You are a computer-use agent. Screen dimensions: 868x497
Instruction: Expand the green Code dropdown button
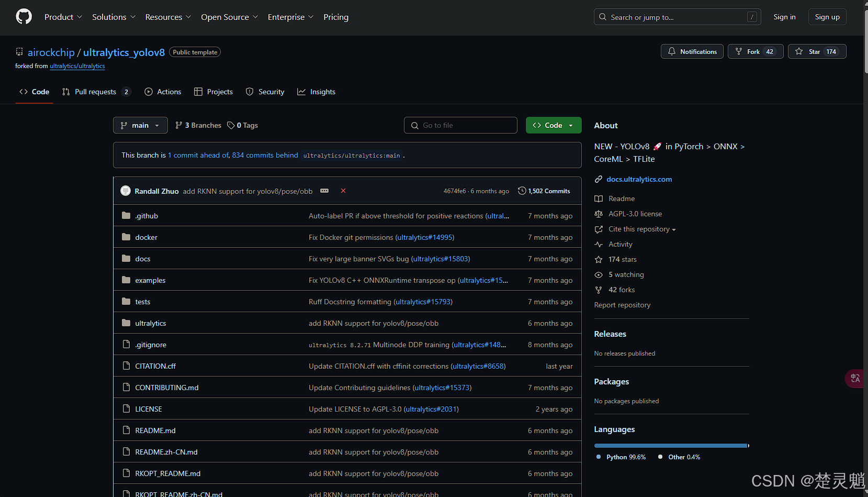pyautogui.click(x=554, y=125)
